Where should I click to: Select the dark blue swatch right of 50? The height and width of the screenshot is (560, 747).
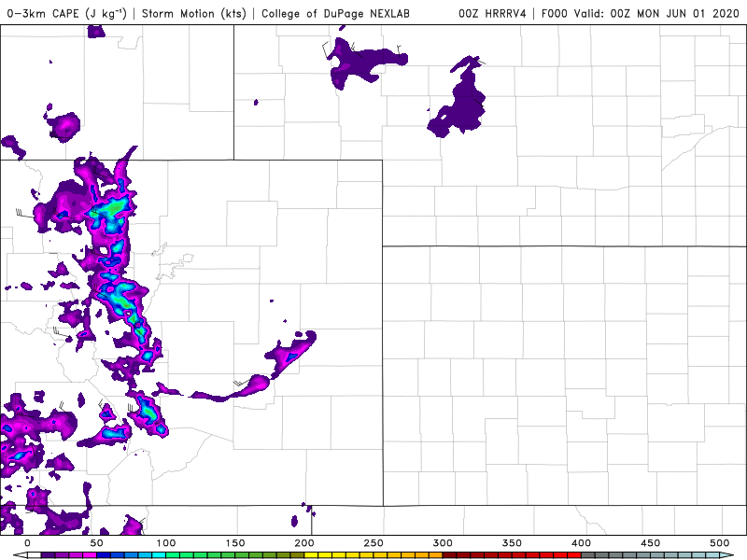pyautogui.click(x=104, y=555)
